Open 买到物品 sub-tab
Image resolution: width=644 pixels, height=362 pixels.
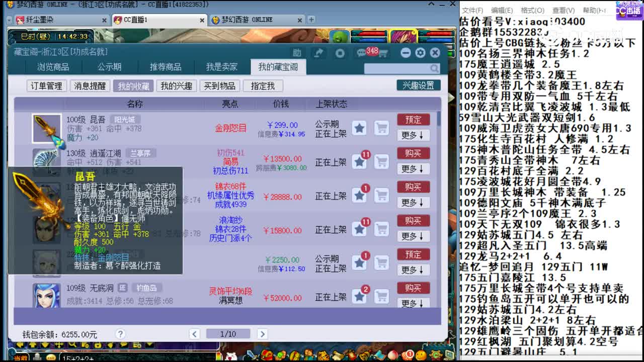220,86
